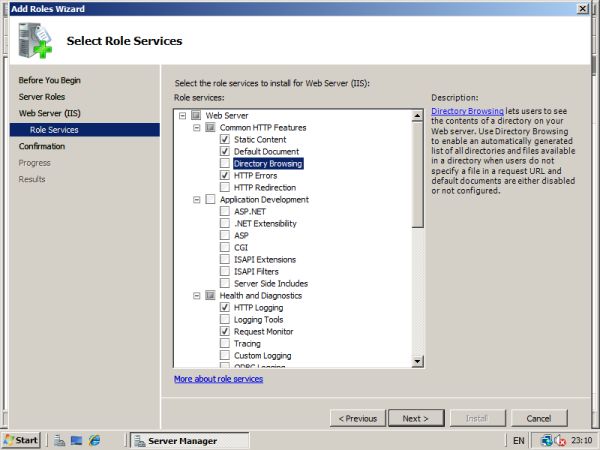Close the Add Roles Wizard window

coord(582,8)
